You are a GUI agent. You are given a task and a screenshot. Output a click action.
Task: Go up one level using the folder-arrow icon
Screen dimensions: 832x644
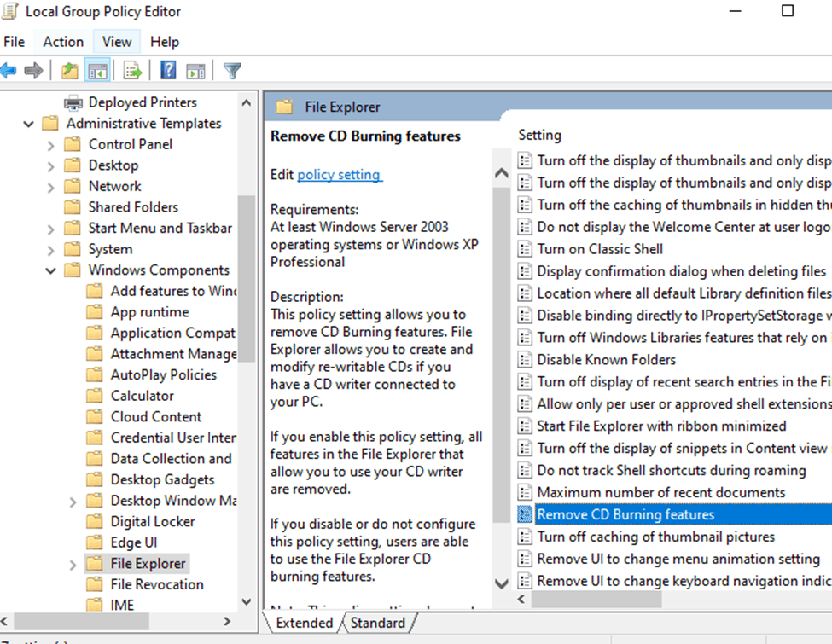(69, 70)
